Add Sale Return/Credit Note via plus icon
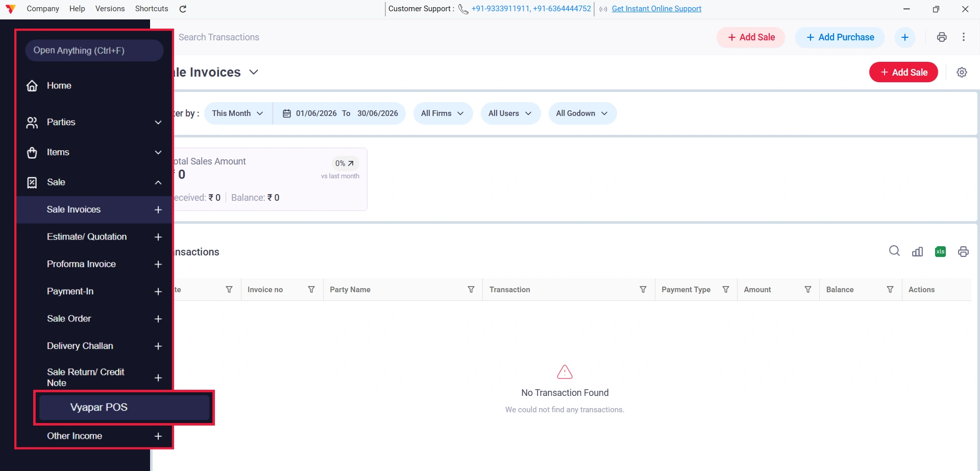This screenshot has width=980, height=471. click(158, 378)
